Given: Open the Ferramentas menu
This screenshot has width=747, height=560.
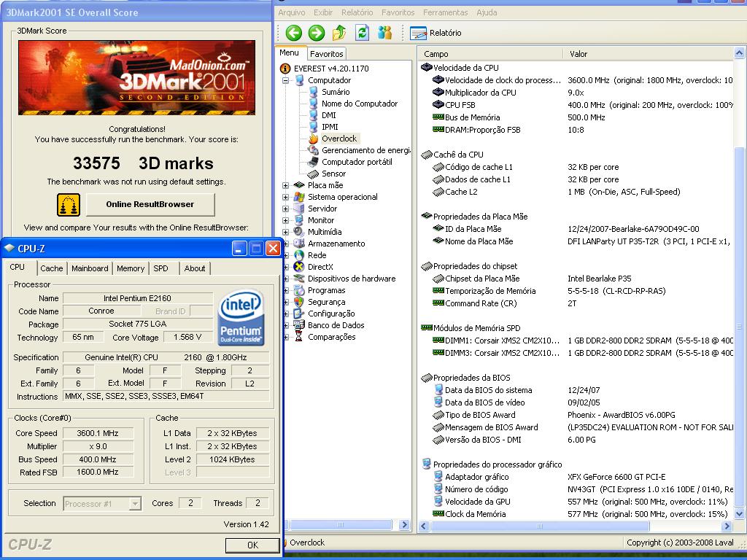Looking at the screenshot, I should pos(446,12).
